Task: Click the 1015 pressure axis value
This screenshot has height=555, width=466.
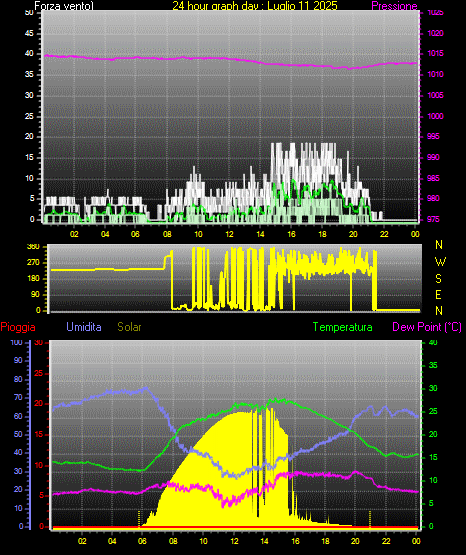Action: point(435,53)
